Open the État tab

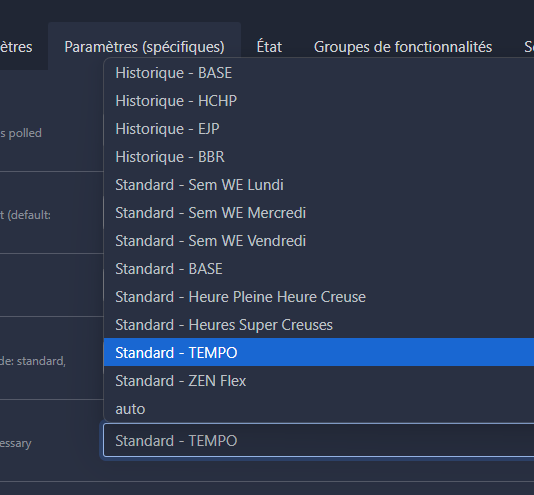tap(269, 47)
